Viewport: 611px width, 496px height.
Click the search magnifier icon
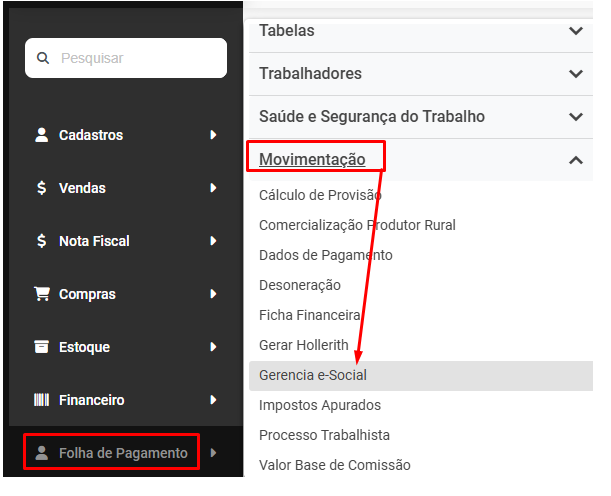point(43,58)
